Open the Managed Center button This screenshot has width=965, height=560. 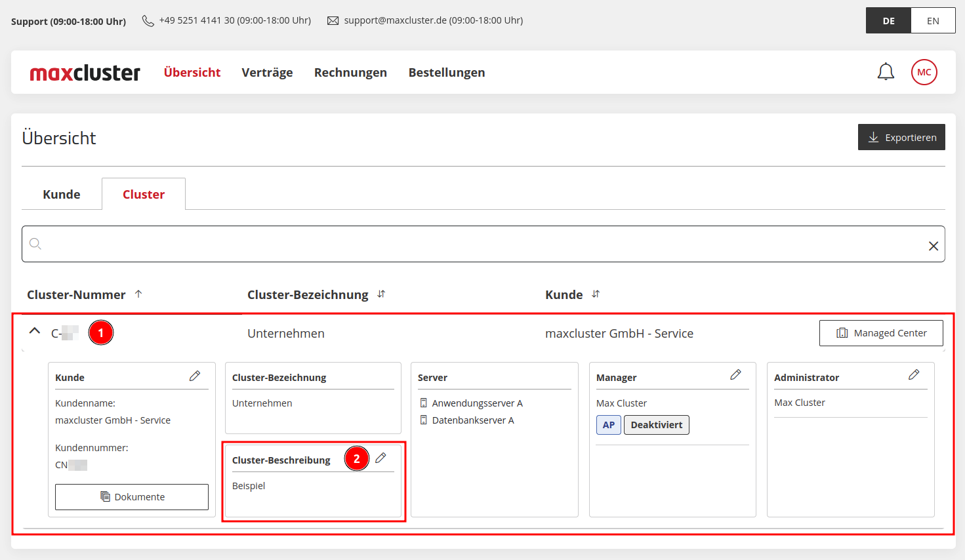point(881,333)
